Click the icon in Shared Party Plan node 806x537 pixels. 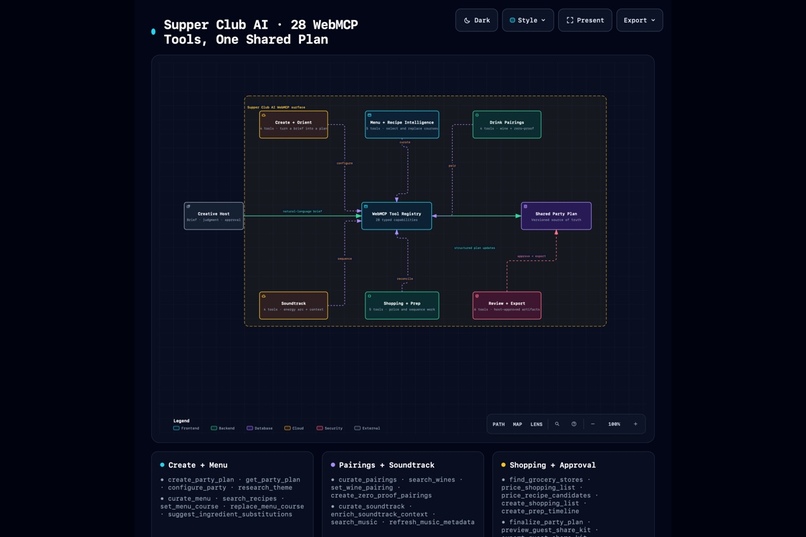tap(525, 207)
